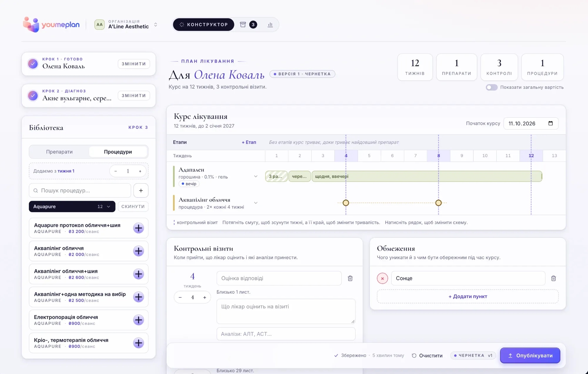Click the first Аквапілінг session marker at week 4
The image size is (588, 374).
[x=346, y=203]
